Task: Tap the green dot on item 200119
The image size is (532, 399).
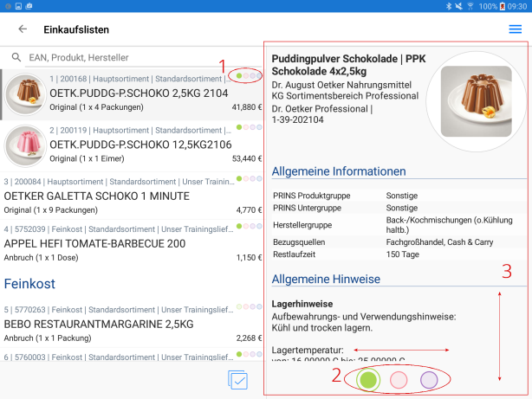Action: pos(239,127)
